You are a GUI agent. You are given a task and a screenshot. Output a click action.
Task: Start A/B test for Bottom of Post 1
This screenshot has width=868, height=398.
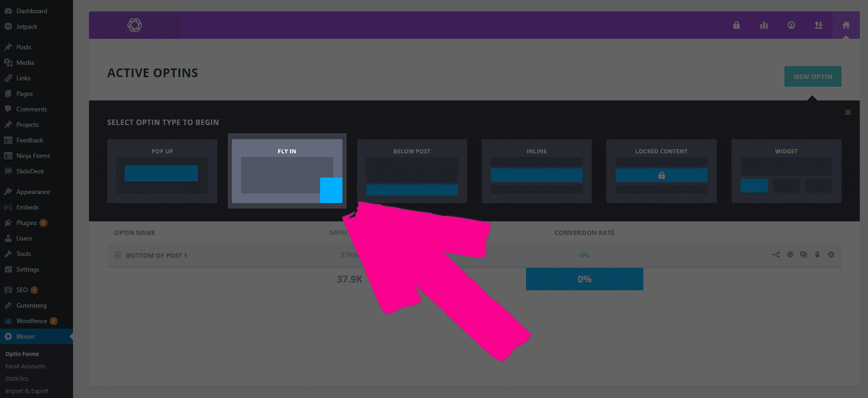pyautogui.click(x=776, y=255)
